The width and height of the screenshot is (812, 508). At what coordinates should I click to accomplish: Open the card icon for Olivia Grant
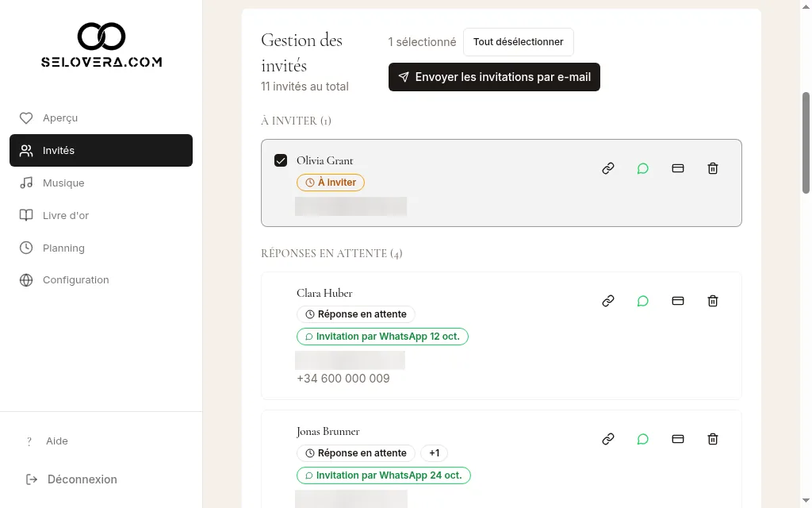[678, 168]
